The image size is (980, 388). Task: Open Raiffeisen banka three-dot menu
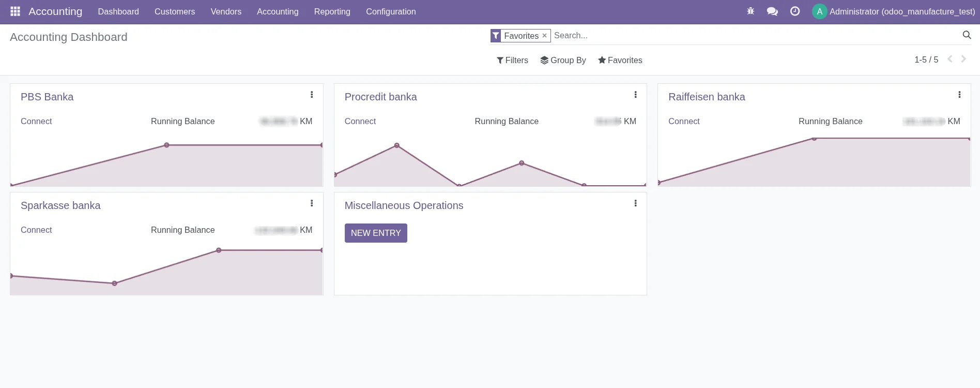click(959, 95)
